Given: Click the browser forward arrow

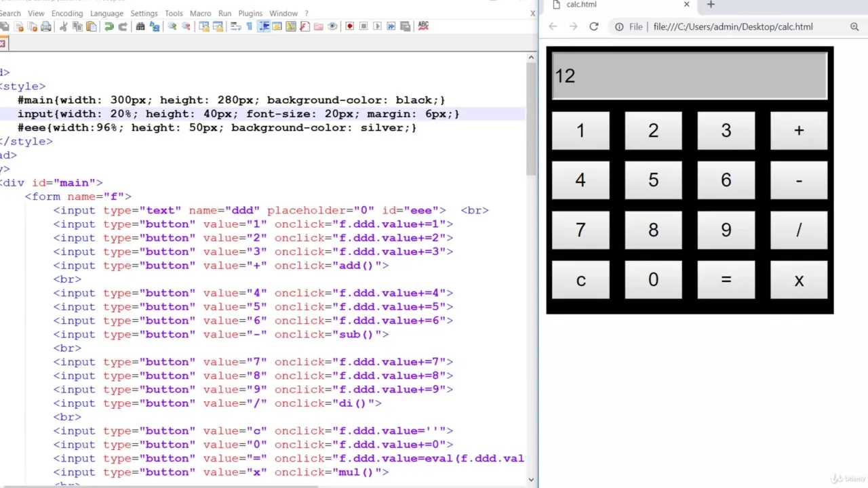Looking at the screenshot, I should [573, 26].
